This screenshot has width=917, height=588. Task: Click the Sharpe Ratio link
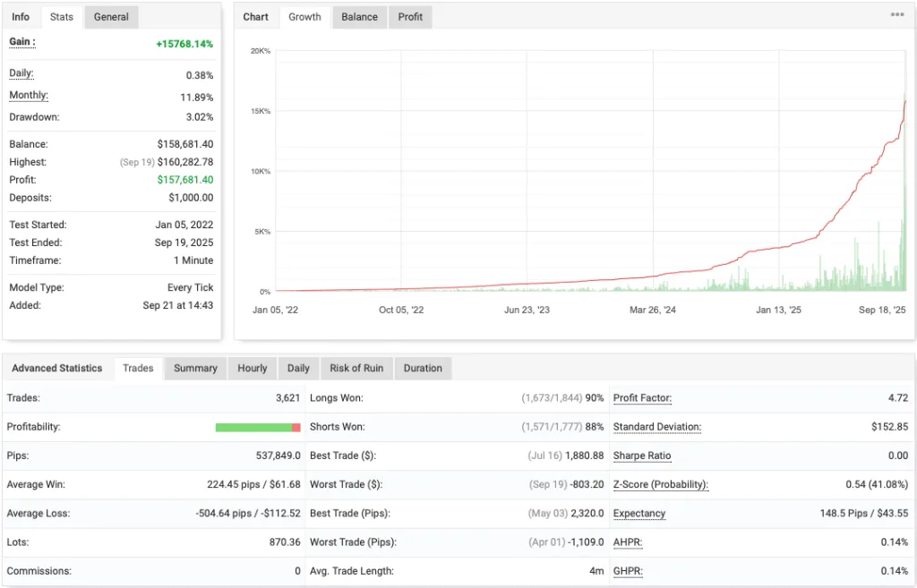(641, 456)
